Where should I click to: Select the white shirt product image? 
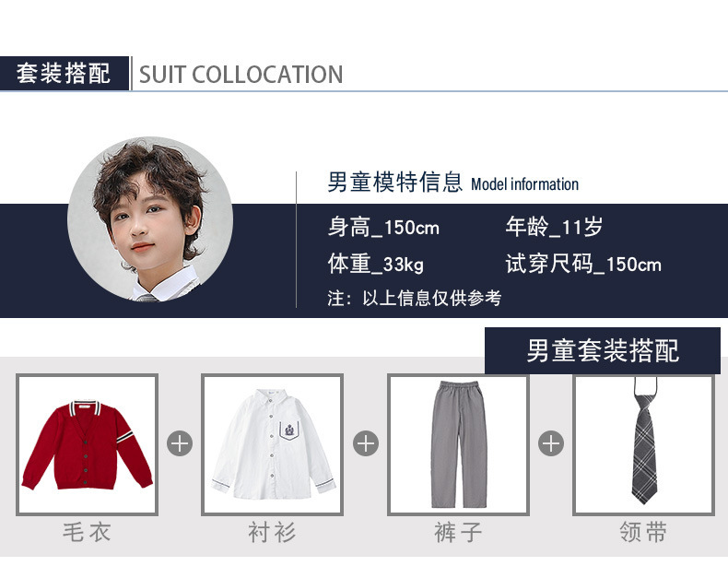pos(273,444)
